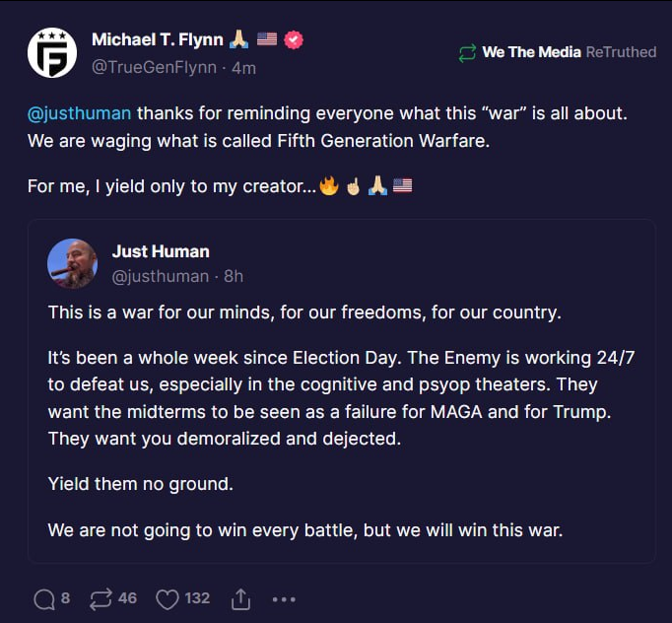ReTruth the post using the bottom arrows icon
Viewport: 672px width, 623px height.
tap(100, 598)
